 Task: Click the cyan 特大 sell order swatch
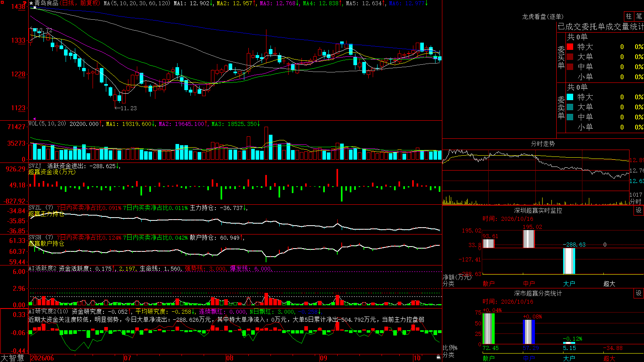point(570,97)
